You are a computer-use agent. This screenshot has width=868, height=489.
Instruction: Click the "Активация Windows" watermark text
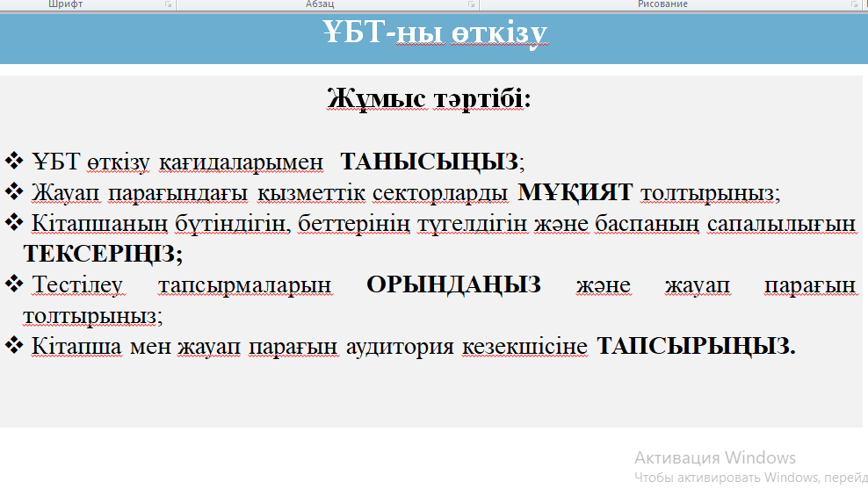point(715,457)
